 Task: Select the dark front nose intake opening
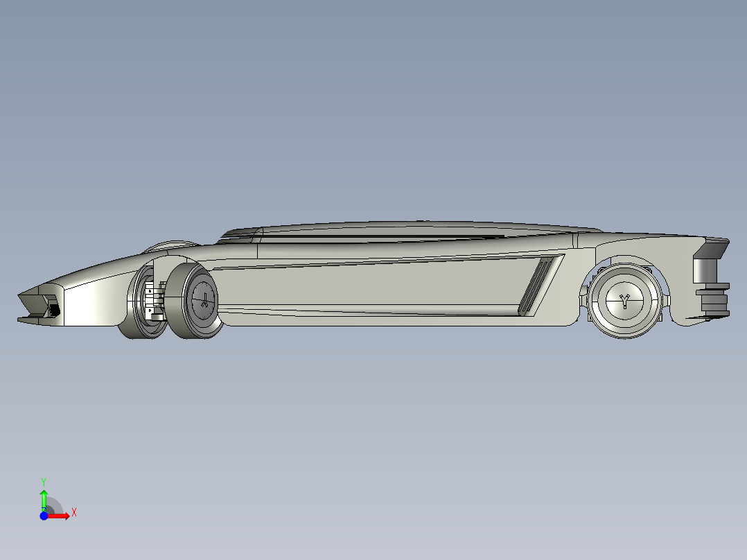click(x=54, y=310)
